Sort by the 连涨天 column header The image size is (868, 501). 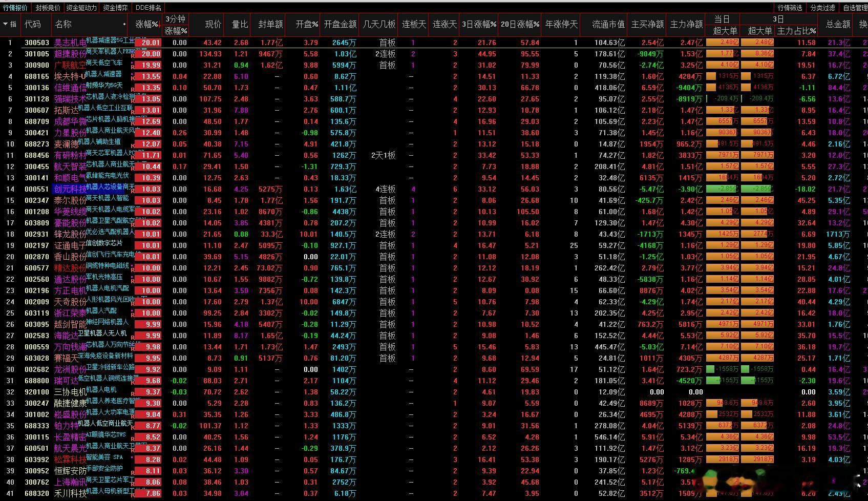tap(444, 25)
